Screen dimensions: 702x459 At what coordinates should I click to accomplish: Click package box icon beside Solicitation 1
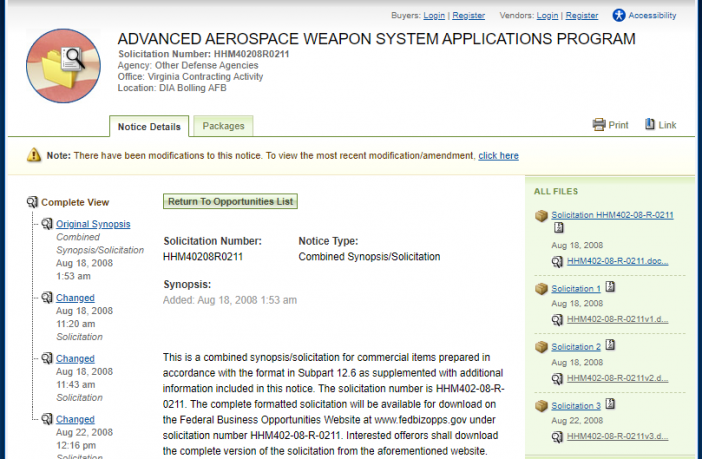[541, 289]
